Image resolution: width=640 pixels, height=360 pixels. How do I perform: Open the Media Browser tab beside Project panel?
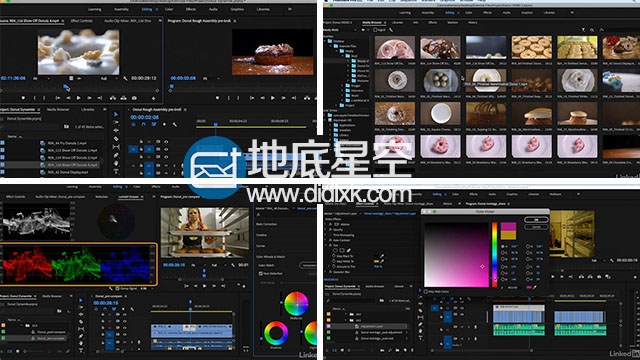pos(58,109)
